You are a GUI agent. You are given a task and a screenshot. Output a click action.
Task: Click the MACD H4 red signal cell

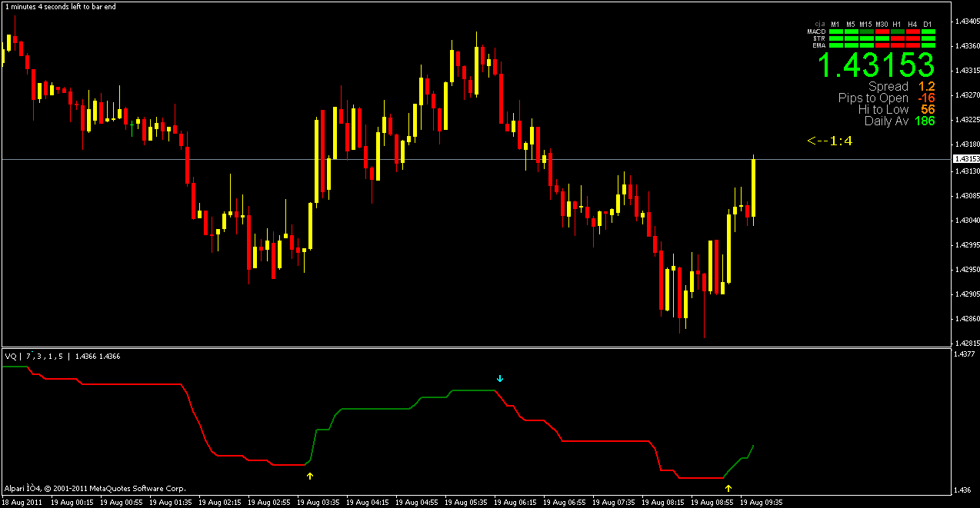913,32
